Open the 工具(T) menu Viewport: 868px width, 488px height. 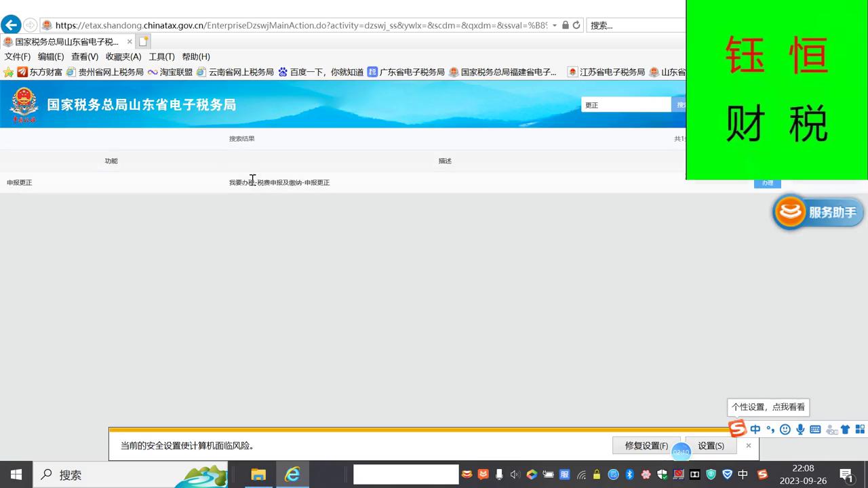[161, 57]
